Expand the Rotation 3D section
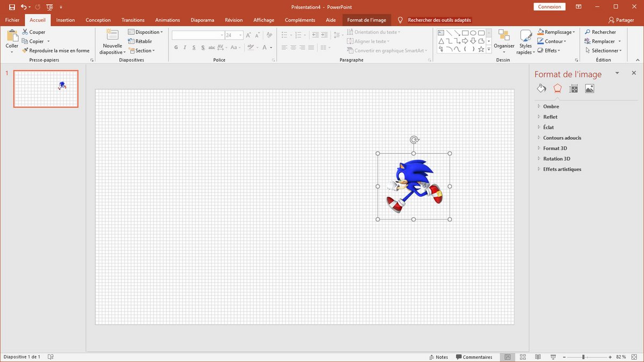The image size is (644, 362). pos(557,159)
